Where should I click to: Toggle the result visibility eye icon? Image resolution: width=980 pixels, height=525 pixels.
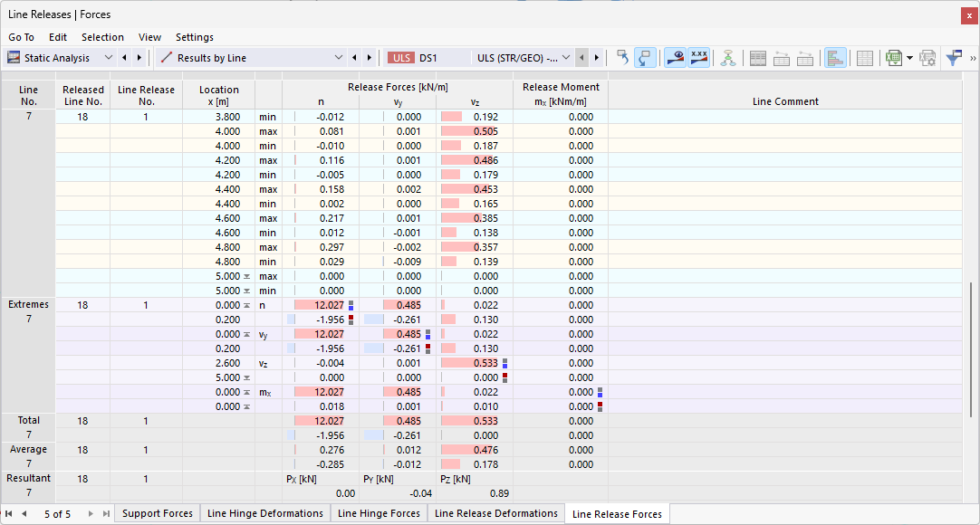[x=675, y=58]
